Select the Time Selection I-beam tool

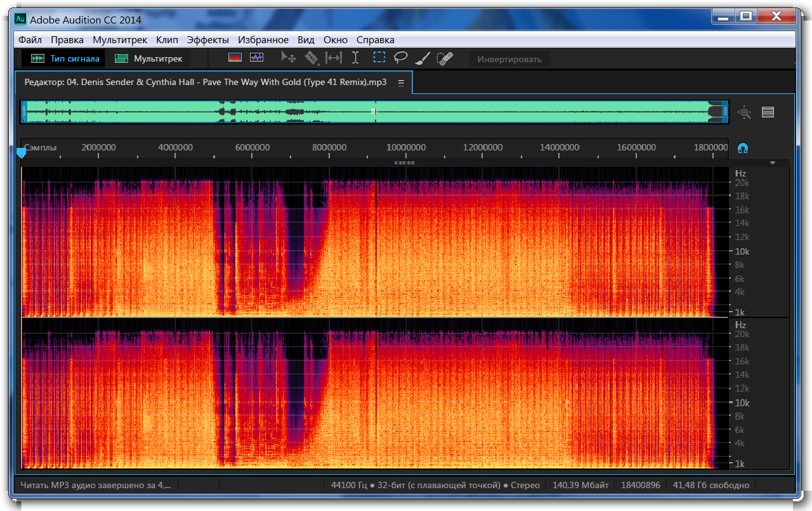(x=355, y=58)
